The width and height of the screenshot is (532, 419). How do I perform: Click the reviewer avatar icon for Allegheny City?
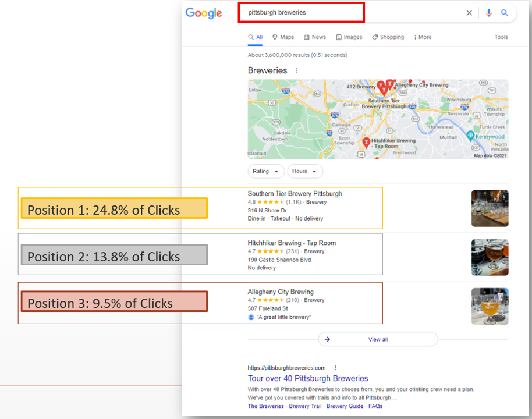pyautogui.click(x=251, y=317)
